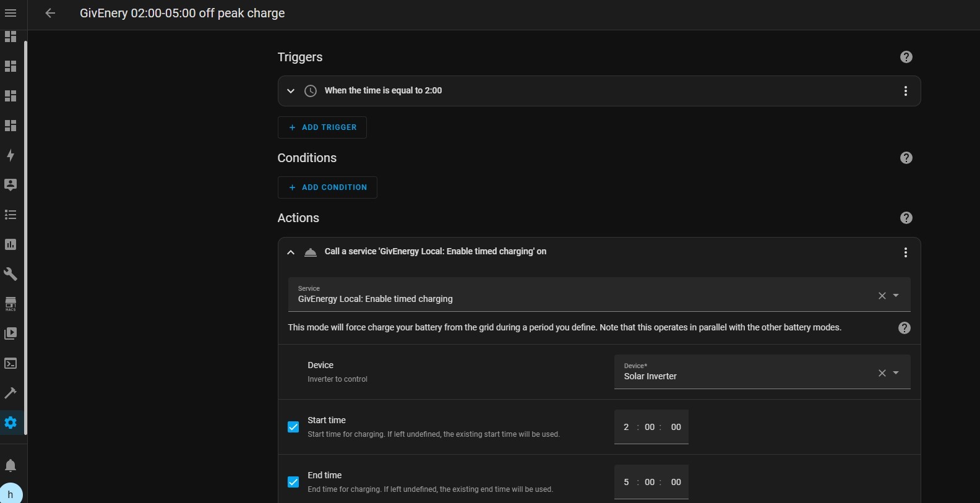Open the Energy lightning bolt sidebar icon
The width and height of the screenshot is (980, 503).
coord(11,155)
